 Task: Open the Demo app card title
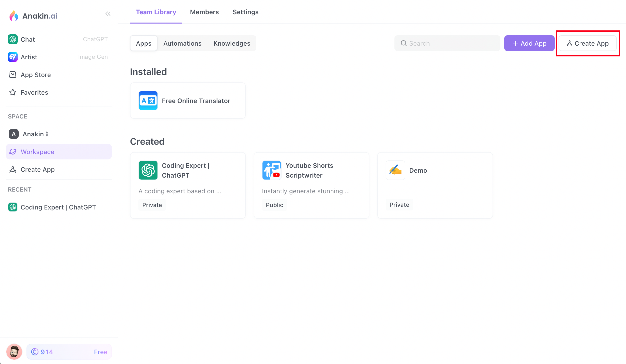click(418, 170)
